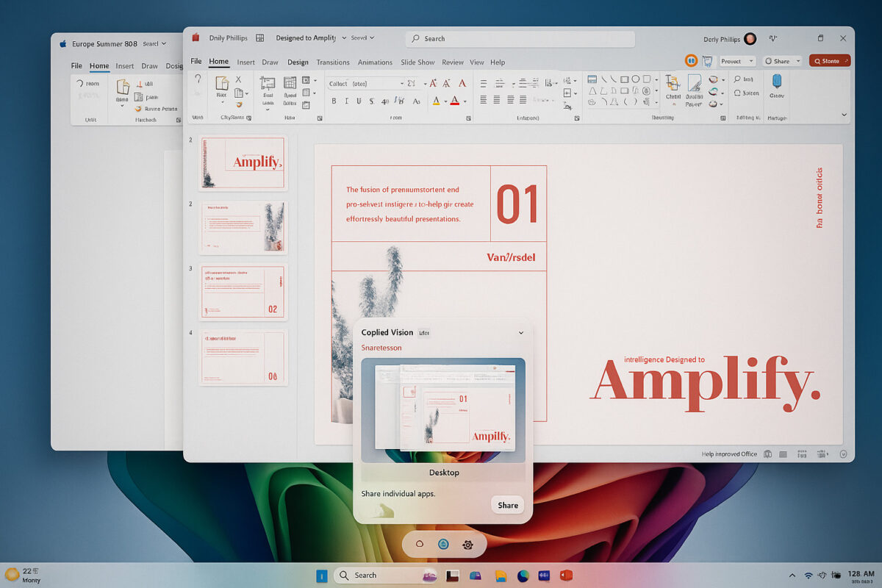Open the Provect dropdown near Share
The image size is (882, 588).
coord(737,61)
